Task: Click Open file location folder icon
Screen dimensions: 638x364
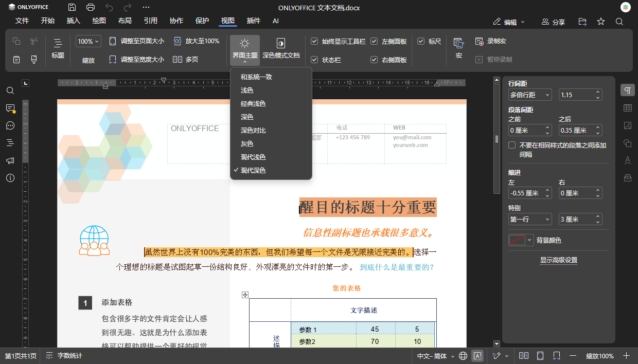Action: (582, 22)
